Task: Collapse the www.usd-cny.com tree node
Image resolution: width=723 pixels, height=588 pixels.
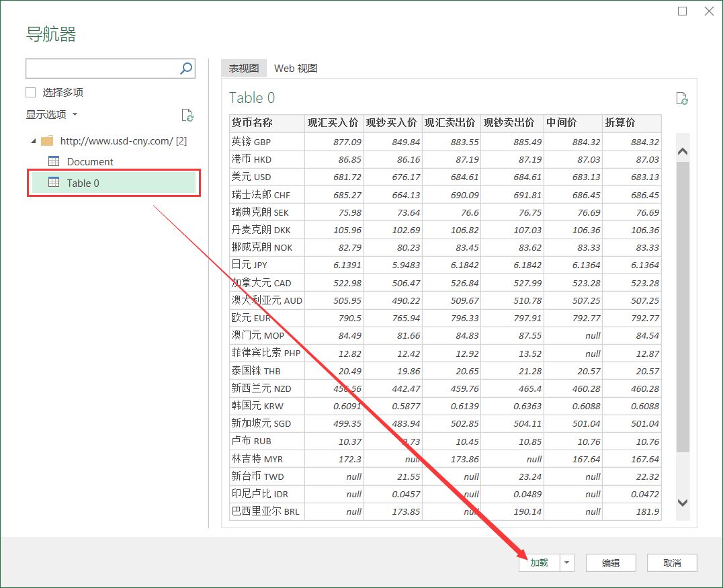Action: tap(34, 140)
